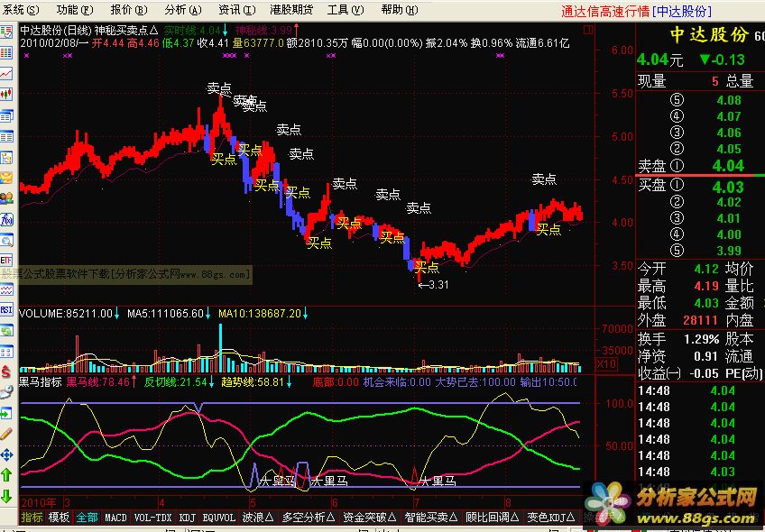This screenshot has width=765, height=532.
Task: Select the 全部 indicator tab
Action: coord(88,518)
